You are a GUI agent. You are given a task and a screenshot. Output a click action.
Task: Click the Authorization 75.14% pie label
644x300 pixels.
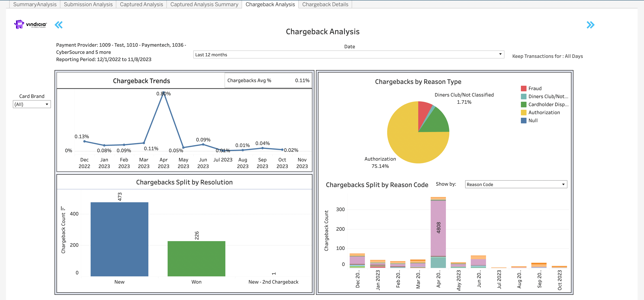(x=380, y=162)
